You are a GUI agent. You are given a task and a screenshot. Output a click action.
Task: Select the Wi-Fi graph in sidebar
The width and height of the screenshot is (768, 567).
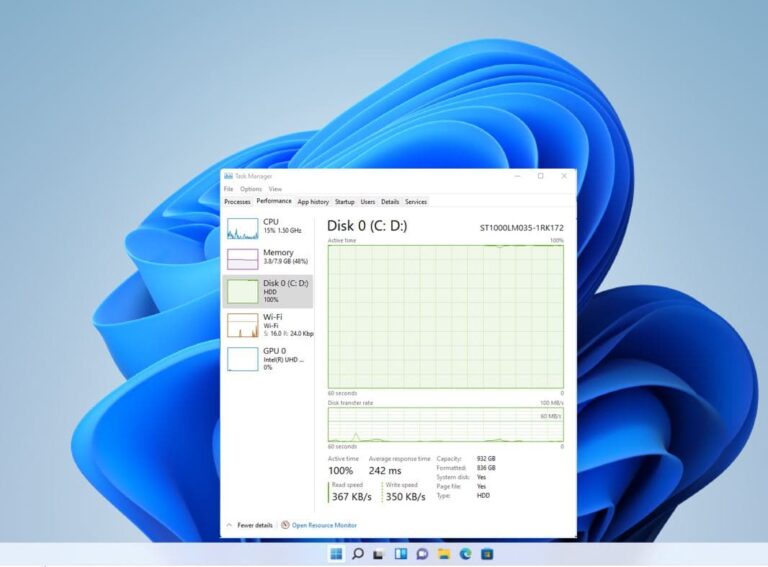(242, 325)
